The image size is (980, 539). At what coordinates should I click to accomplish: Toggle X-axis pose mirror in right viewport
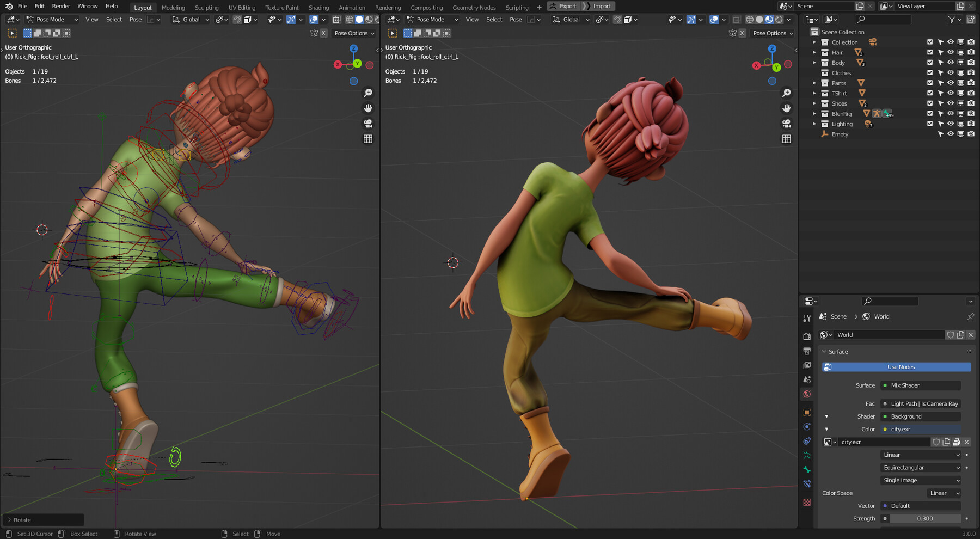tap(742, 33)
